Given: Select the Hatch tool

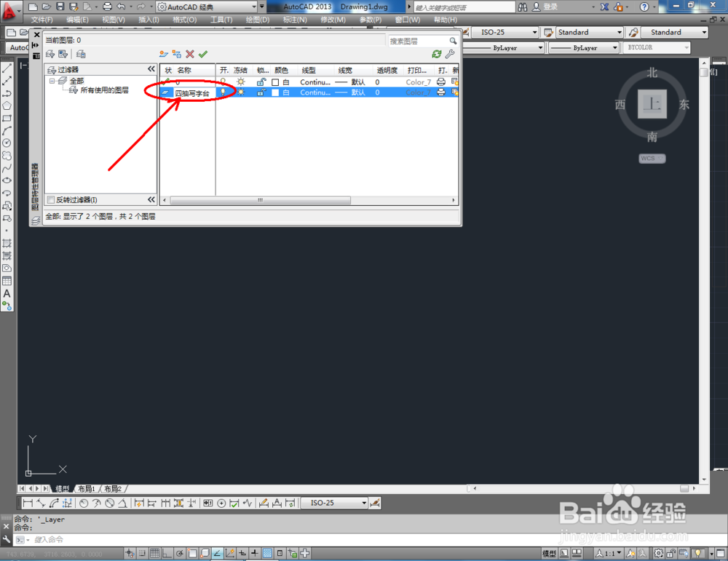Looking at the screenshot, I should click(x=7, y=243).
